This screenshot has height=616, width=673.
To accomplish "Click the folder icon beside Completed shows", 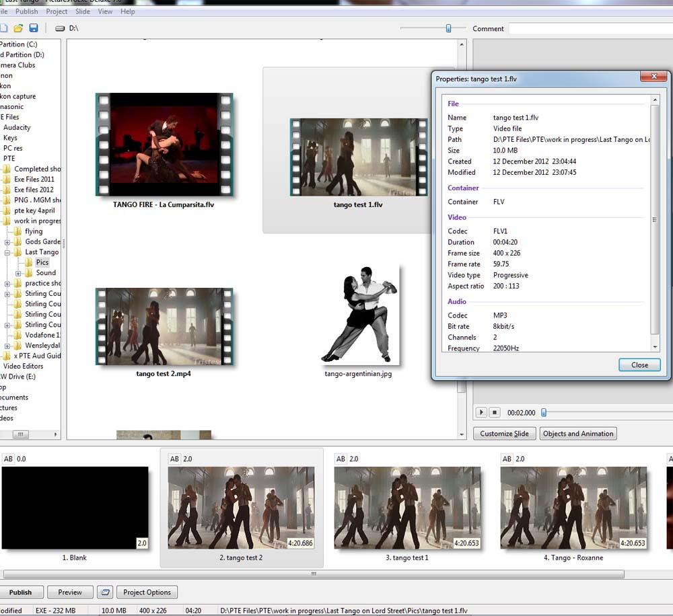I will (7, 169).
